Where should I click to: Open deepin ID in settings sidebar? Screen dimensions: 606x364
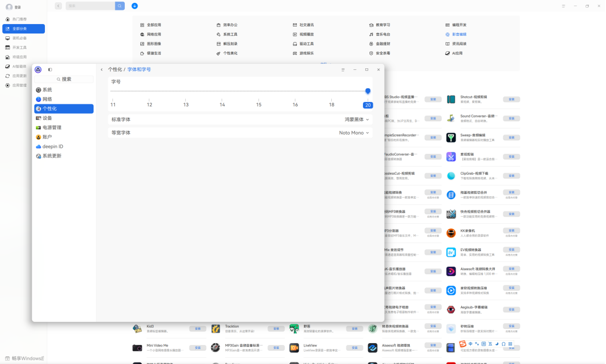(64, 146)
